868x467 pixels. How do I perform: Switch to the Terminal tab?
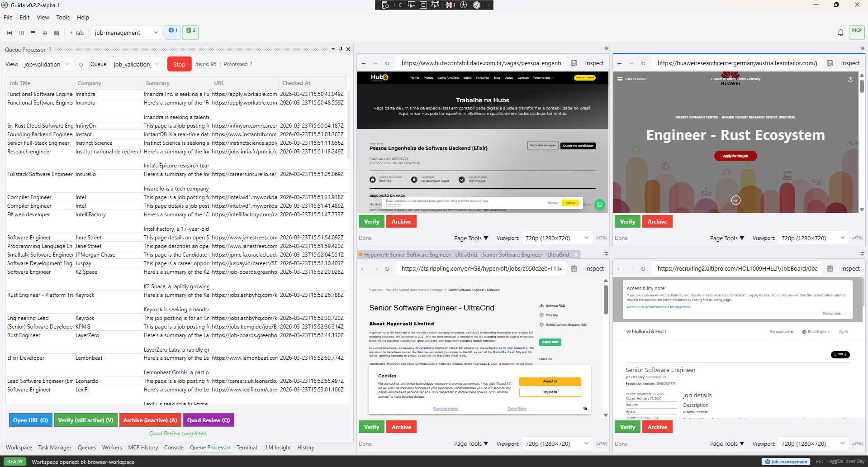pos(247,448)
